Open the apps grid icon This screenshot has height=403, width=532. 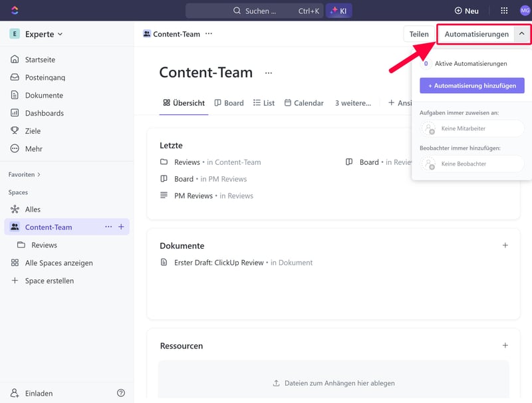tap(504, 11)
